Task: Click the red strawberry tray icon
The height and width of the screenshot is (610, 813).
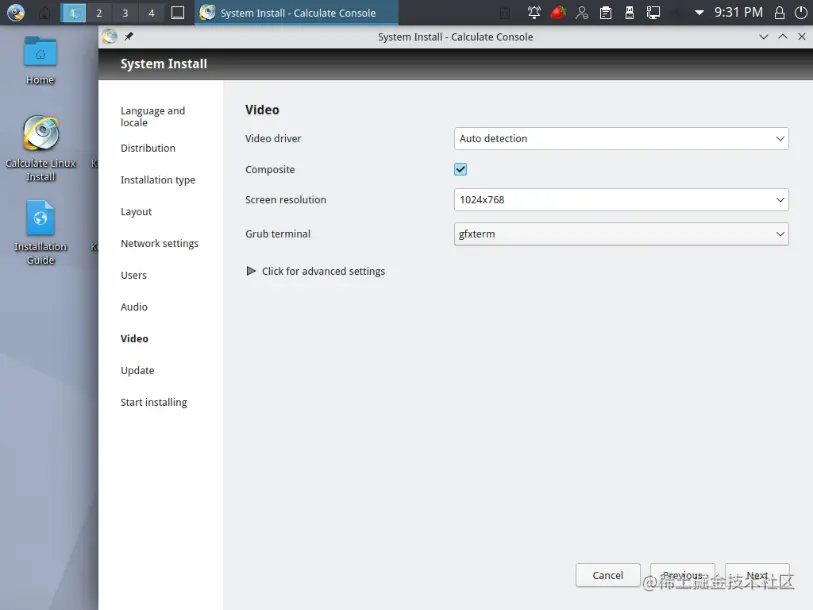Action: [x=558, y=12]
